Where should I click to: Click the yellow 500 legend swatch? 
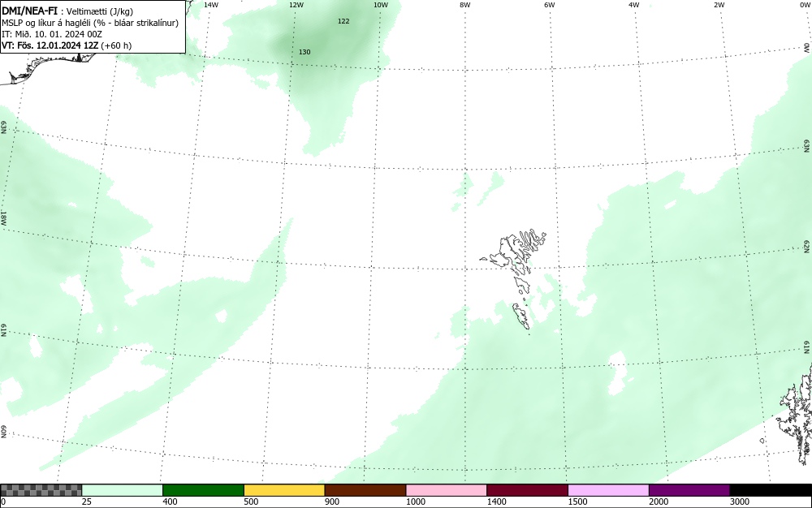coord(284,490)
